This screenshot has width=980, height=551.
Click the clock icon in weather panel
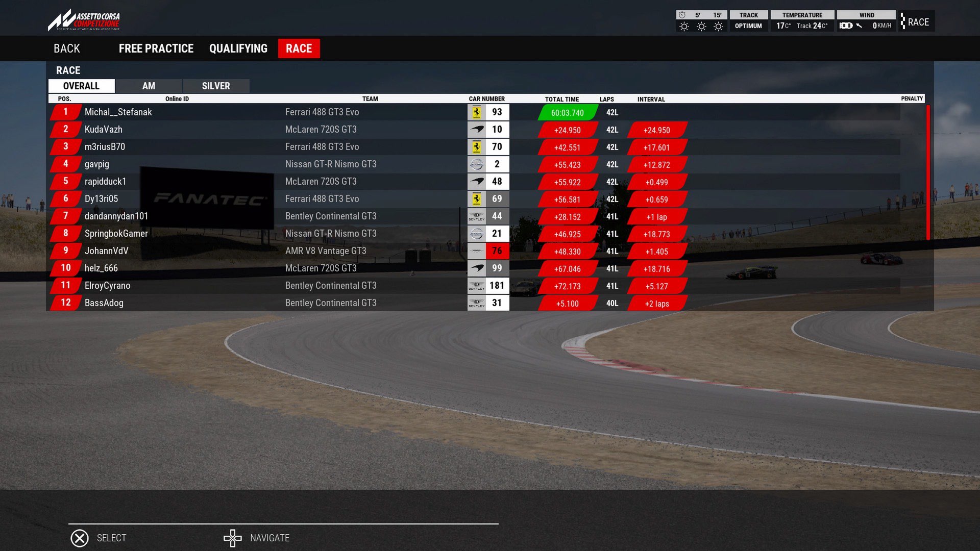tap(682, 15)
